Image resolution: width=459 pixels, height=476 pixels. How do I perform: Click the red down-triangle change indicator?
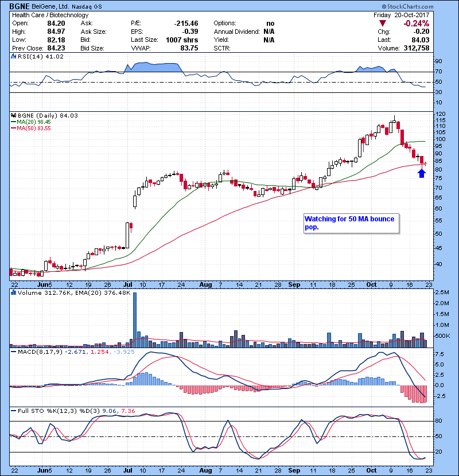pos(383,23)
